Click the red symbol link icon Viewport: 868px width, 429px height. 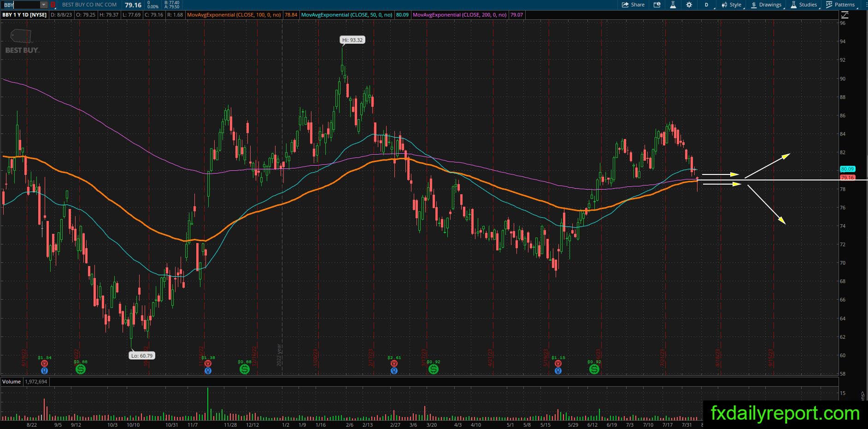(53, 5)
